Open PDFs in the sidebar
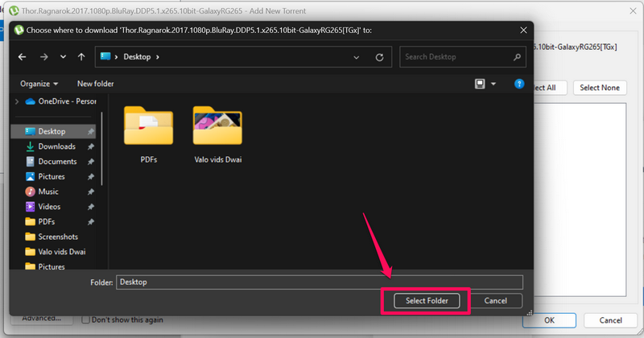The image size is (644, 338). point(53,222)
